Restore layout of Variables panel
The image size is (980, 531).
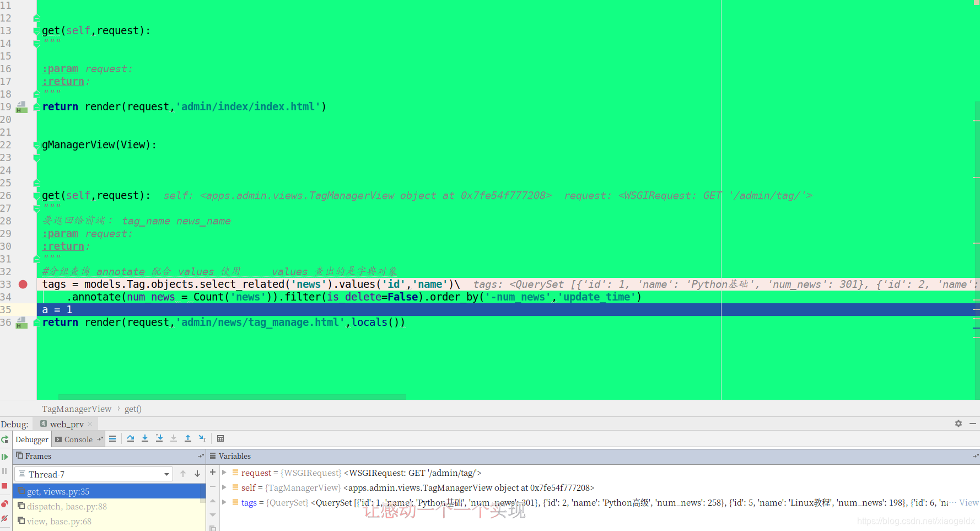[x=976, y=456]
